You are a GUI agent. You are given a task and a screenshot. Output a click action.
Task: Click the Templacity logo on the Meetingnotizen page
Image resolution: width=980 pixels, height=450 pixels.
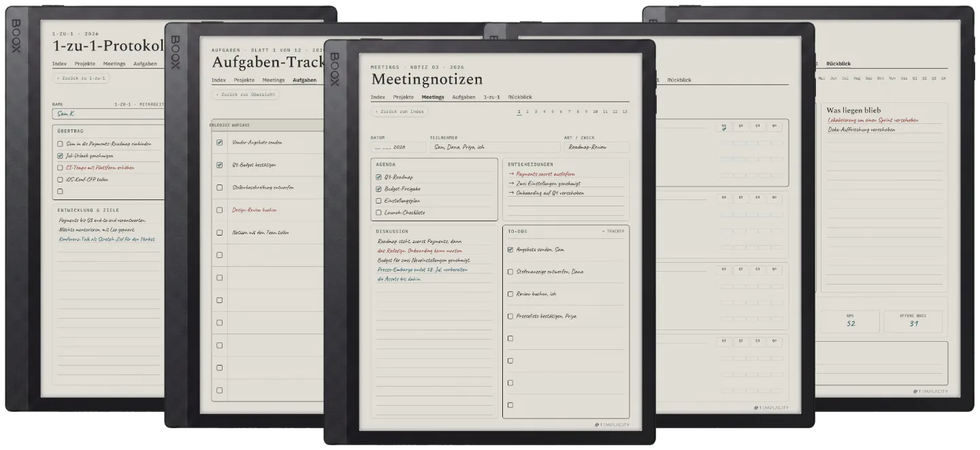tap(610, 424)
